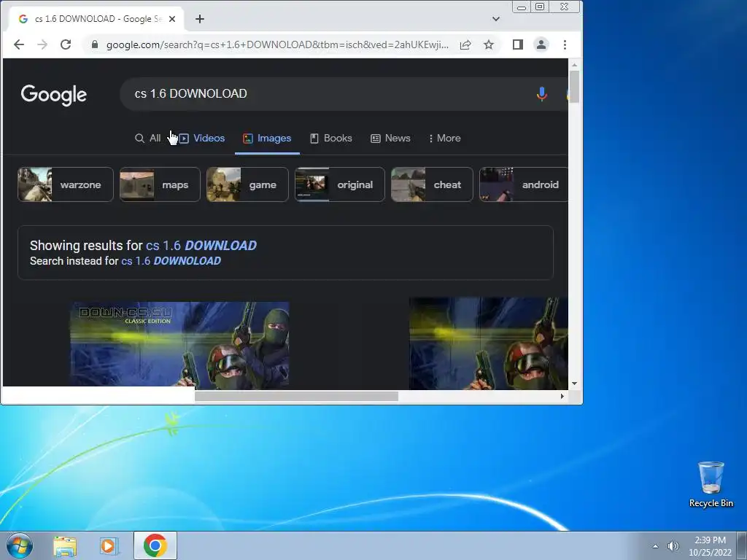This screenshot has height=560, width=747.
Task: Open Chrome's three-dot menu
Action: [565, 44]
